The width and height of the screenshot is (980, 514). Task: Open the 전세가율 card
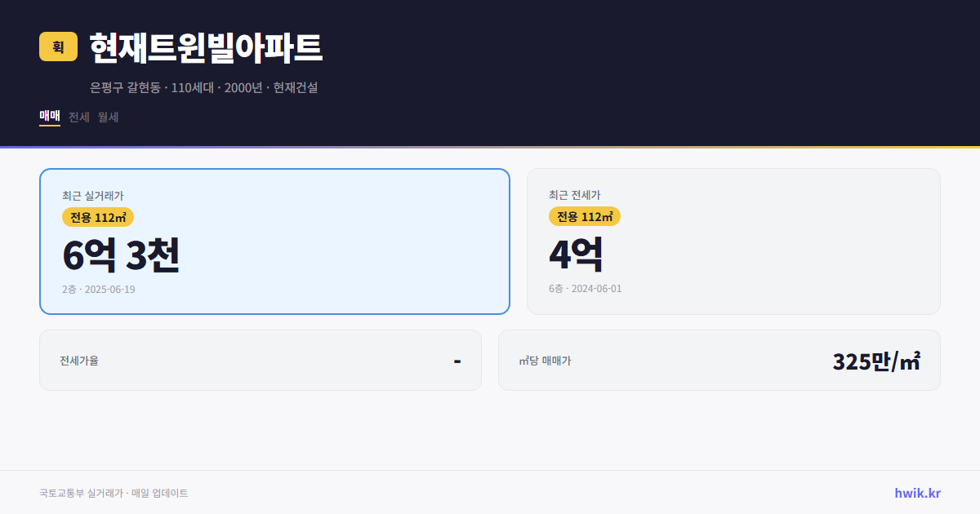tap(260, 360)
